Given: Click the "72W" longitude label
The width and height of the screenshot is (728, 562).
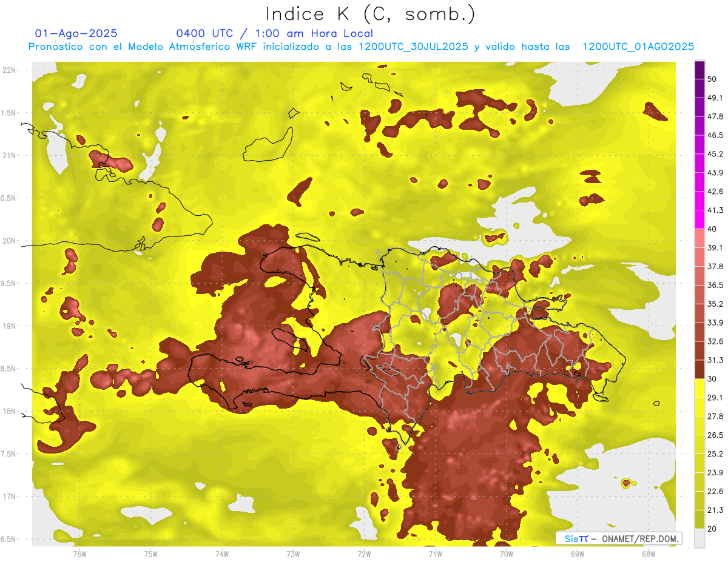Looking at the screenshot, I should click(364, 554).
